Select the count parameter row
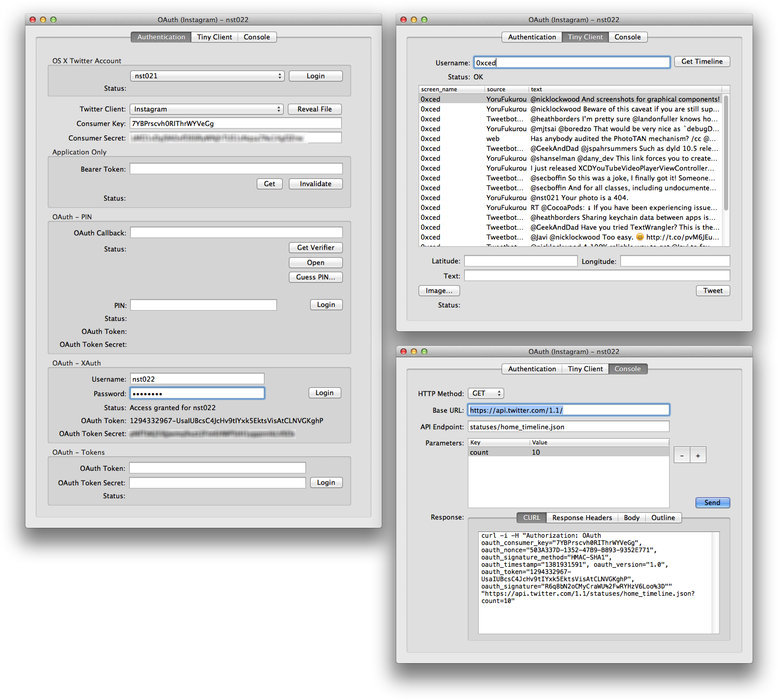 568,452
